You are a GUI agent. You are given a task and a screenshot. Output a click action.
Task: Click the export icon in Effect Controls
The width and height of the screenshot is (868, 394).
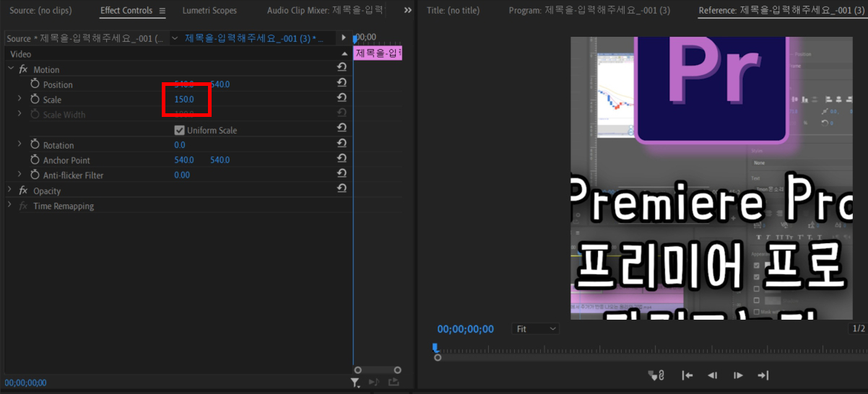tap(394, 382)
